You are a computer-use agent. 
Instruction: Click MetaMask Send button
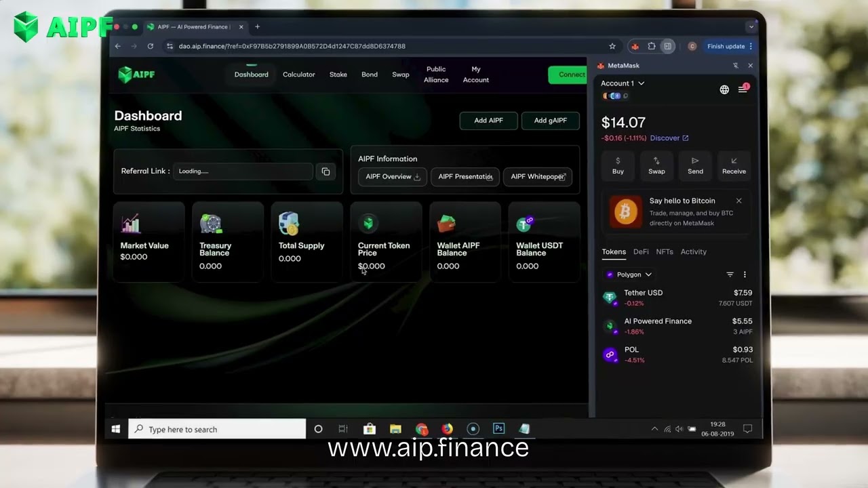(x=695, y=165)
